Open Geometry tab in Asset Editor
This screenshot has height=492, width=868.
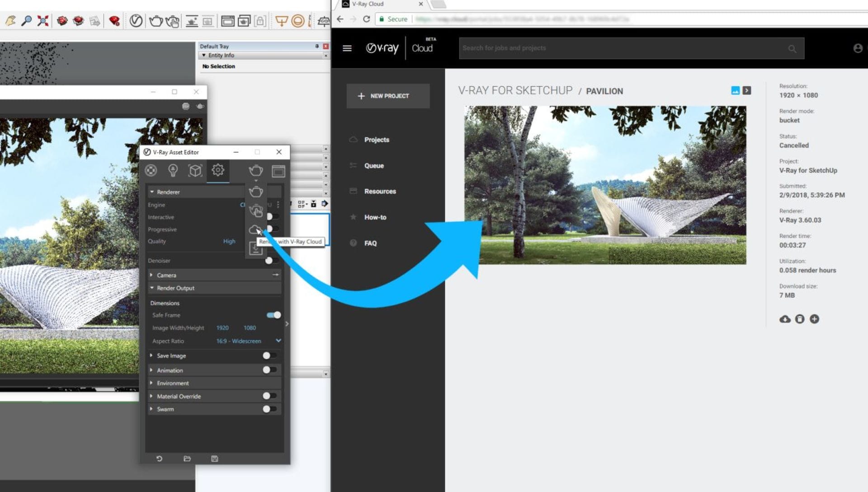click(x=195, y=170)
